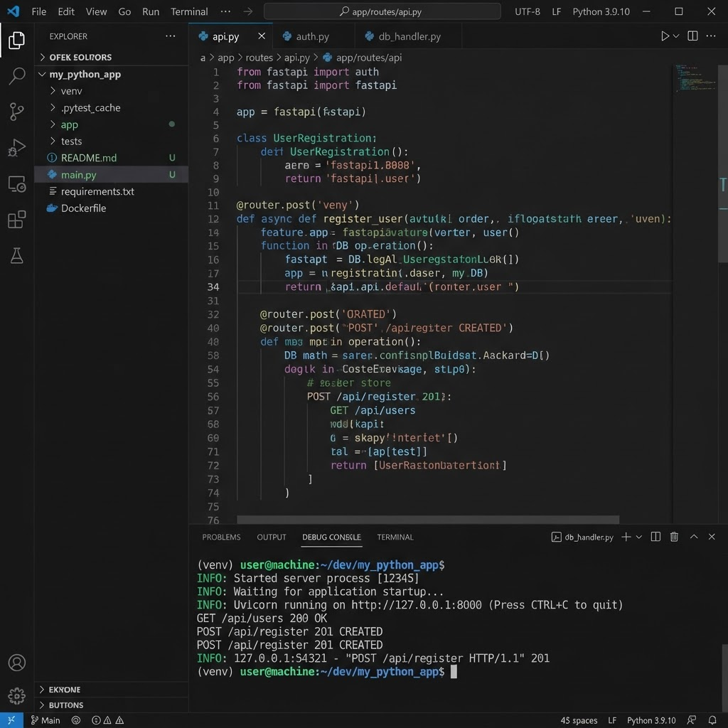
Task: Switch to the auth.py tab
Action: pyautogui.click(x=313, y=36)
